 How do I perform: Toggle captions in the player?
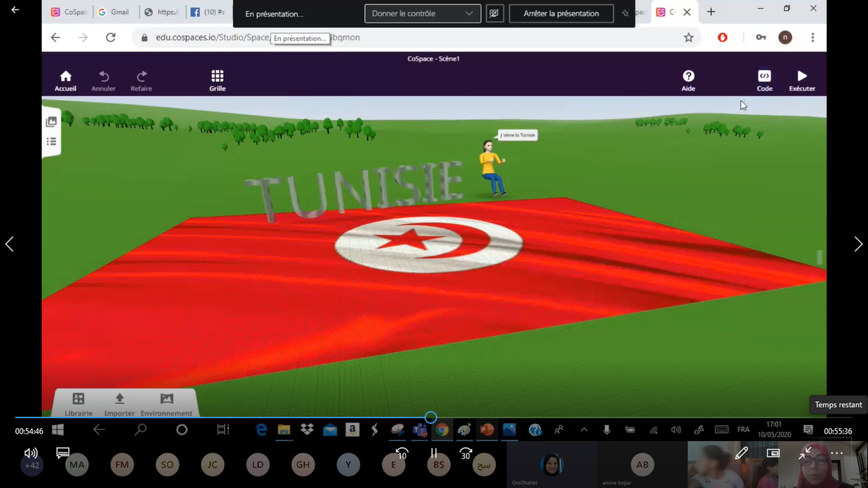point(63,453)
